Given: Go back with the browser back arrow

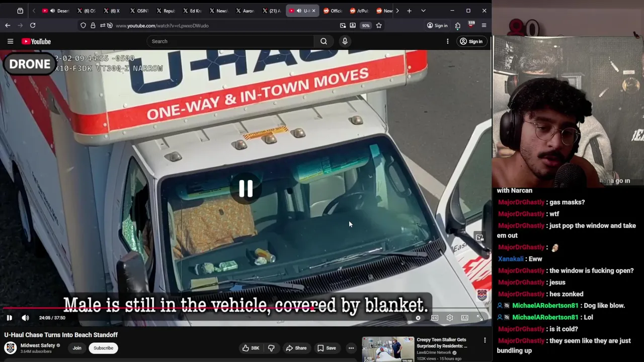Looking at the screenshot, I should [8, 25].
